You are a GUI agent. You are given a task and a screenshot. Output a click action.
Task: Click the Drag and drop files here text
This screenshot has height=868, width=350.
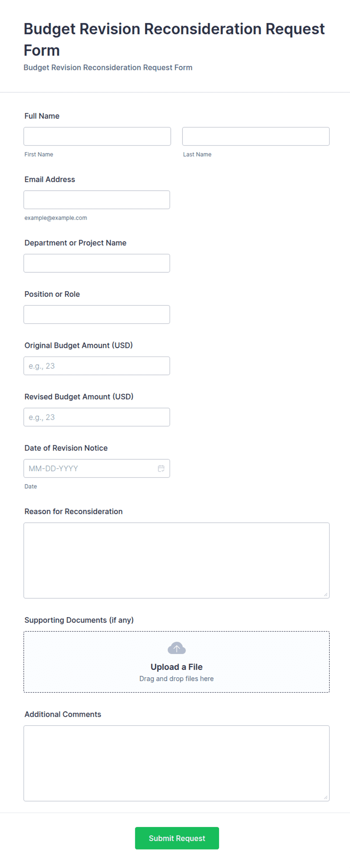pos(177,678)
